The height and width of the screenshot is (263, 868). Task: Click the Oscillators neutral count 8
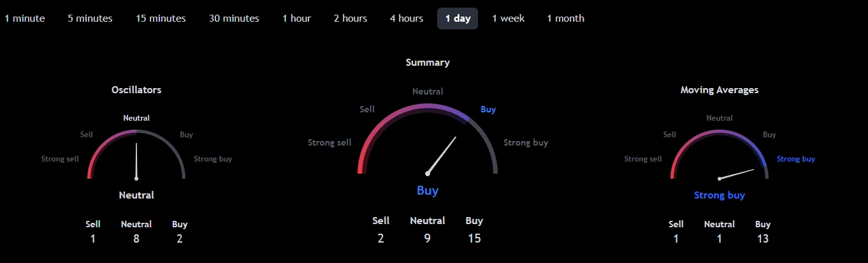click(136, 239)
